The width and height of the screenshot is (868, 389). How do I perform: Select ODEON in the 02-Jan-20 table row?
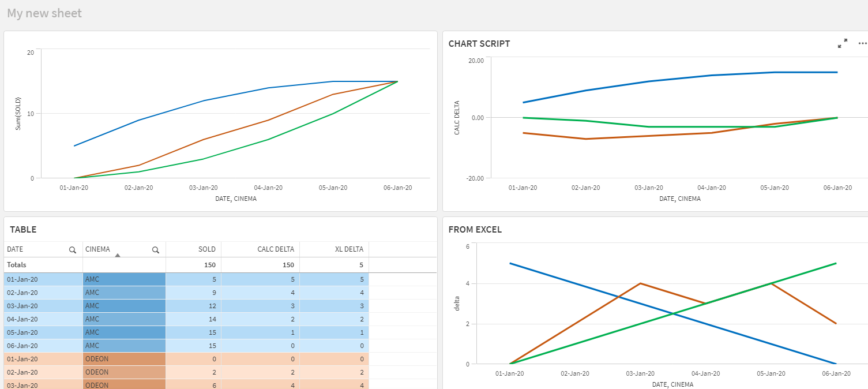coord(123,372)
